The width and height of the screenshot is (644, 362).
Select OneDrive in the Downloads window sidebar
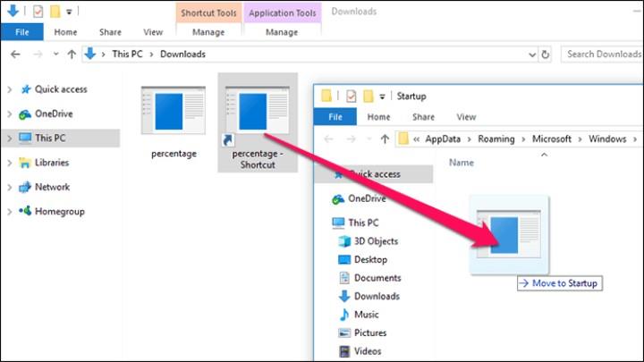pyautogui.click(x=53, y=114)
